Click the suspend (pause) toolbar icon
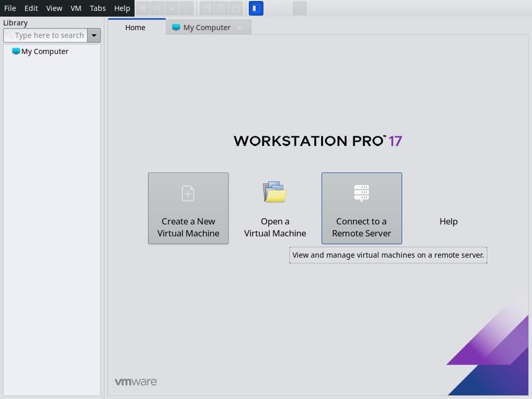This screenshot has width=532, height=399. point(157,8)
